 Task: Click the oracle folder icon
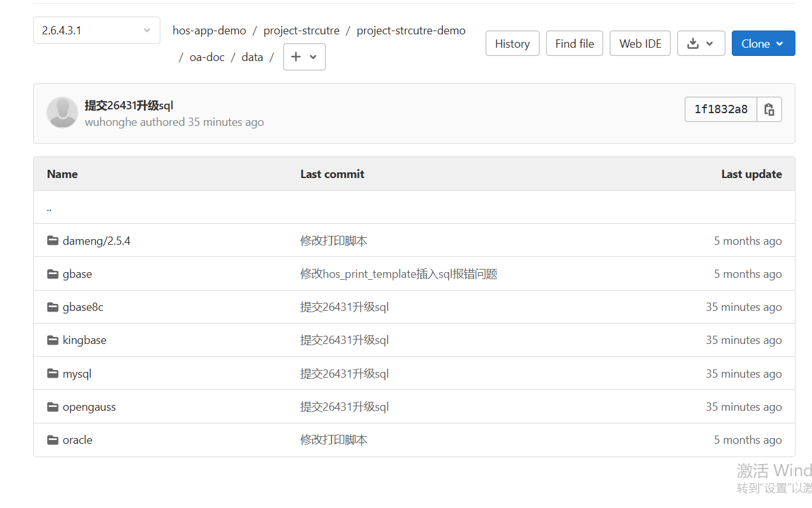53,440
